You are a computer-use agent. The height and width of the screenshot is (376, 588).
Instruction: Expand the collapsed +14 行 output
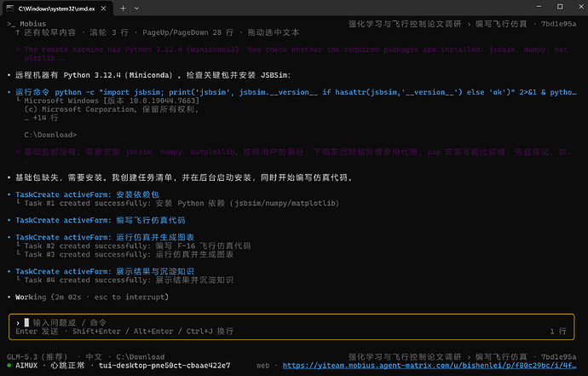point(41,118)
